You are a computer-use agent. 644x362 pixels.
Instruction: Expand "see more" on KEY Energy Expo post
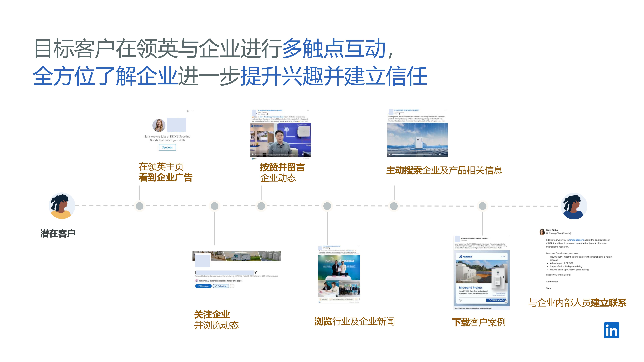pos(305,121)
